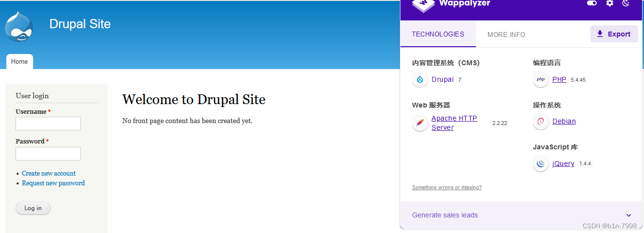Open the Apache HTTP Server link
This screenshot has height=233, width=644.
[454, 123]
